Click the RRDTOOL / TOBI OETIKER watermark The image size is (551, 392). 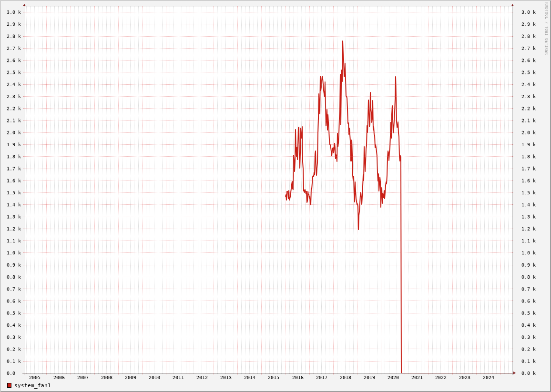pos(547,29)
